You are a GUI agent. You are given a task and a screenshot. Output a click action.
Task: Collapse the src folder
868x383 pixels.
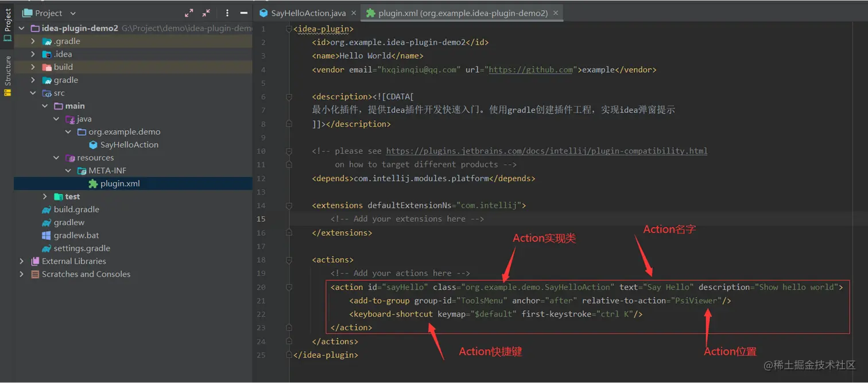click(33, 93)
